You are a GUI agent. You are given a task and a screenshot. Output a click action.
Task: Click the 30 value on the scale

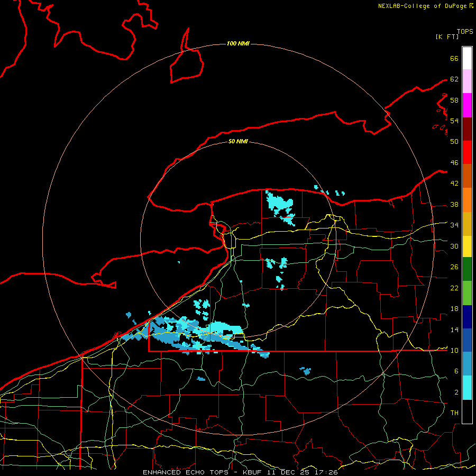click(454, 246)
